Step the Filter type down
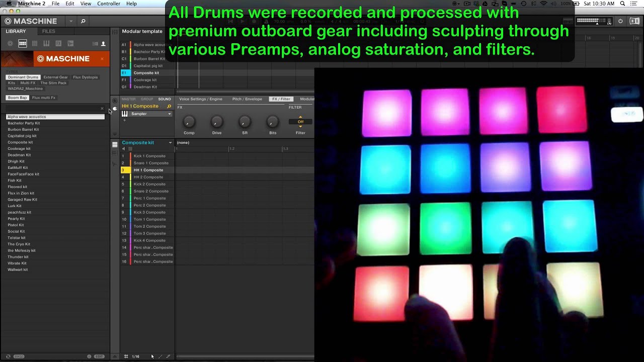This screenshot has width=644, height=362. pos(300,126)
